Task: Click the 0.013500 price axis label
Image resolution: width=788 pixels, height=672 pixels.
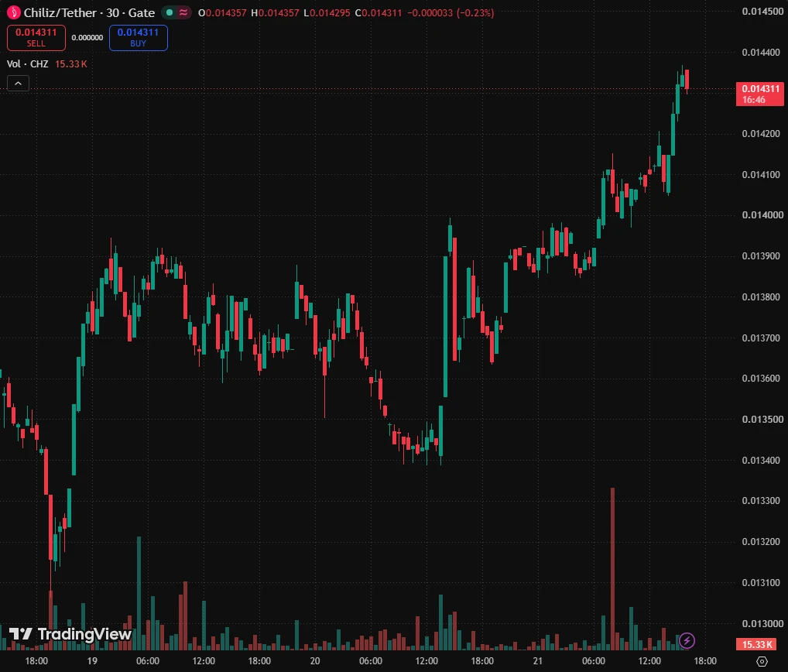Action: tap(762, 419)
